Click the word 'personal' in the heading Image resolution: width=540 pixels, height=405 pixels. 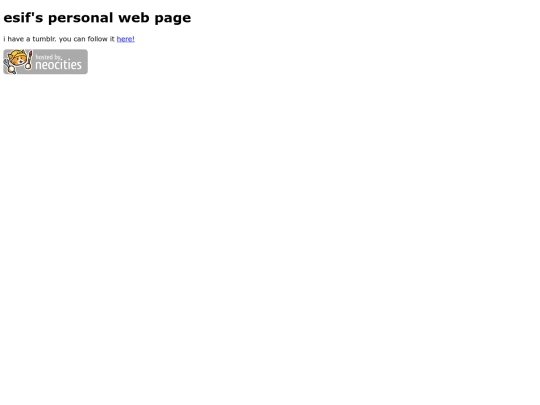pyautogui.click(x=81, y=19)
